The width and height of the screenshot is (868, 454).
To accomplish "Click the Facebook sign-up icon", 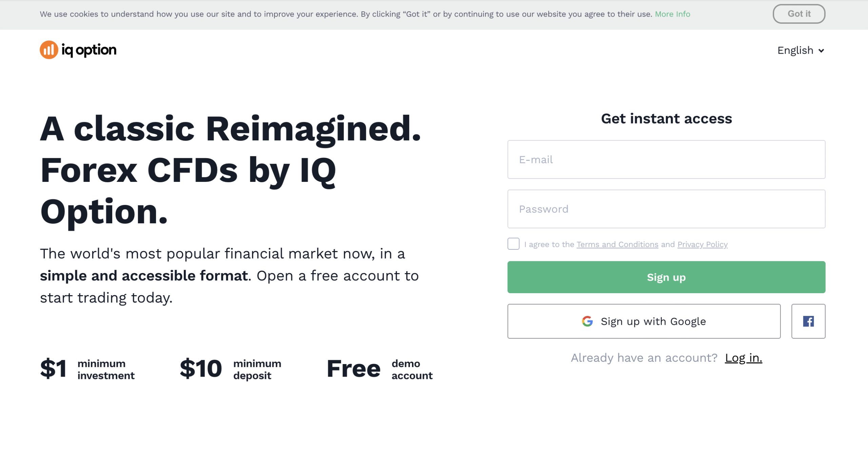I will [808, 321].
